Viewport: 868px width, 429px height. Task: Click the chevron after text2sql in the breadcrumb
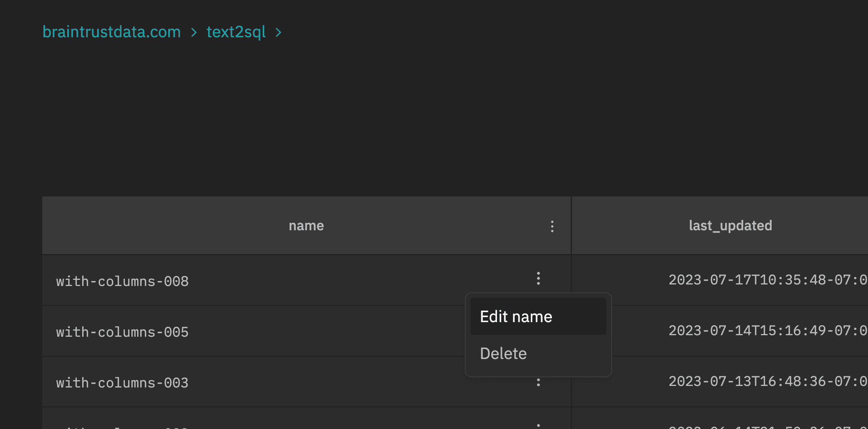279,33
